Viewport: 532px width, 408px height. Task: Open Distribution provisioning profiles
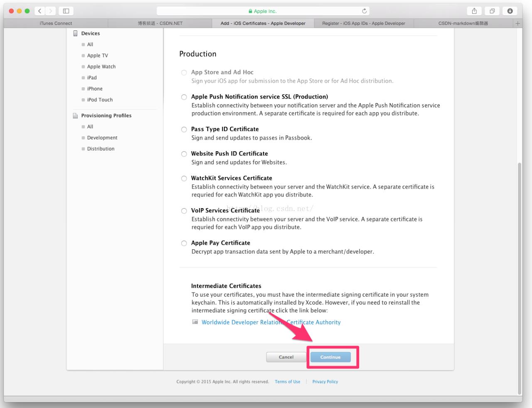tap(101, 149)
